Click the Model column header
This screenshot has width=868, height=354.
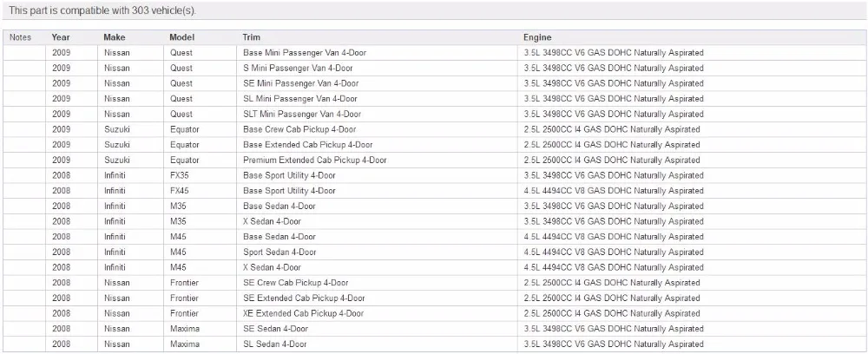point(181,37)
